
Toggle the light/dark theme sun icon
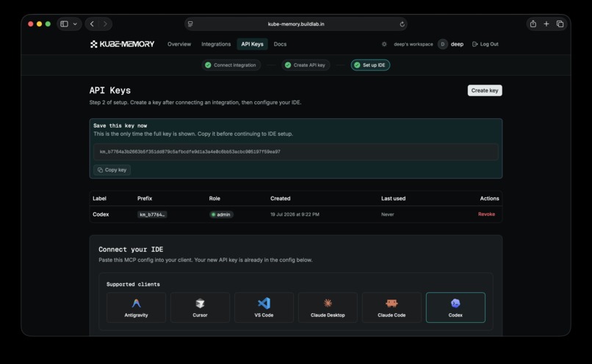coord(384,44)
